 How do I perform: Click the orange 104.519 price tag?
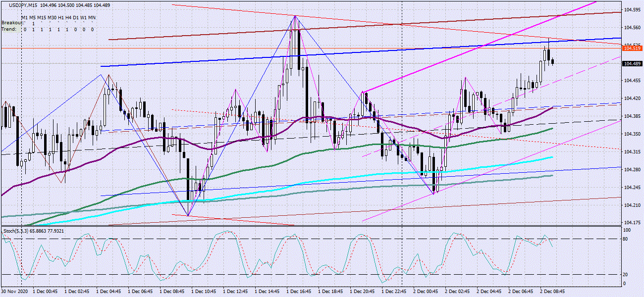click(631, 48)
